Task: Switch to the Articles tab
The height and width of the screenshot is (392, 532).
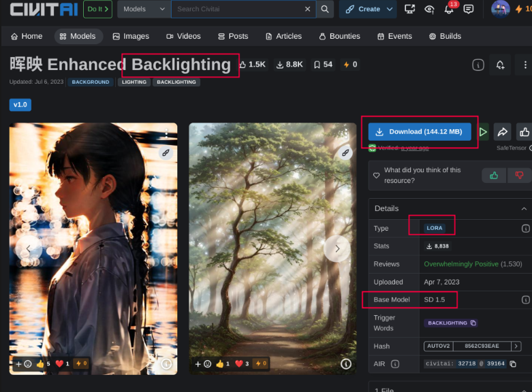Action: (283, 36)
